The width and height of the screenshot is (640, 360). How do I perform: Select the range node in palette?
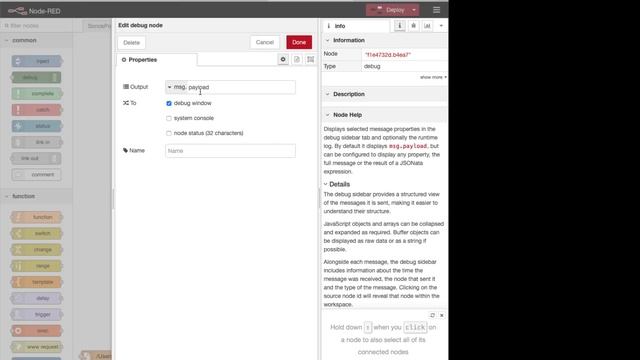point(37,266)
